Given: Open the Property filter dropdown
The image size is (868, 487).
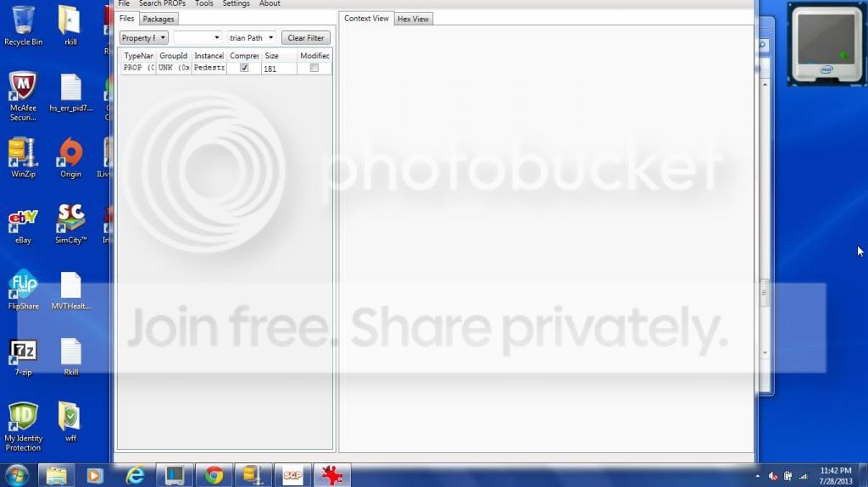Looking at the screenshot, I should tap(144, 37).
